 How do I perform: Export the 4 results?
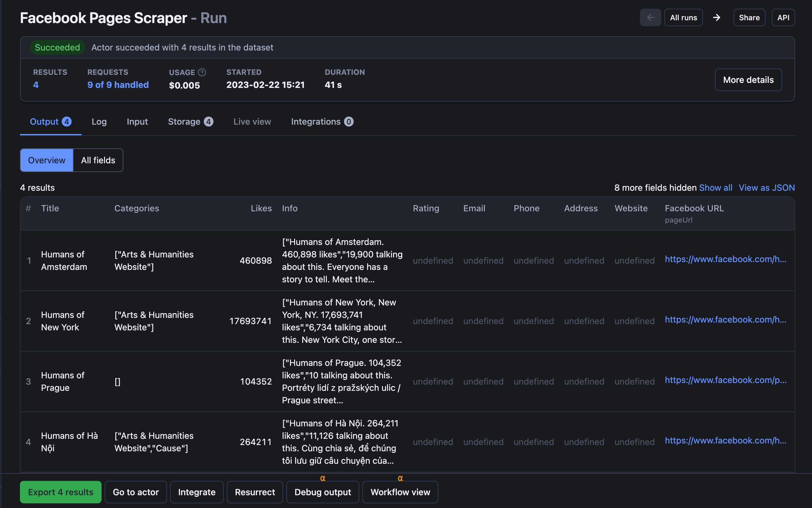click(x=60, y=492)
